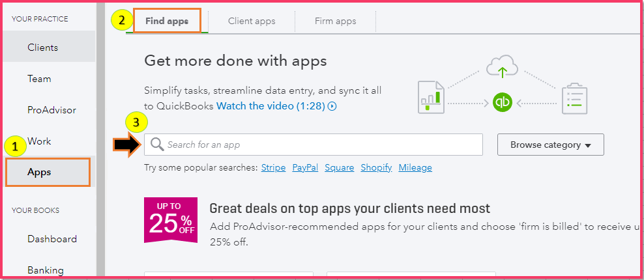Image resolution: width=644 pixels, height=280 pixels.
Task: Open the Browse category dropdown
Action: pyautogui.click(x=550, y=145)
